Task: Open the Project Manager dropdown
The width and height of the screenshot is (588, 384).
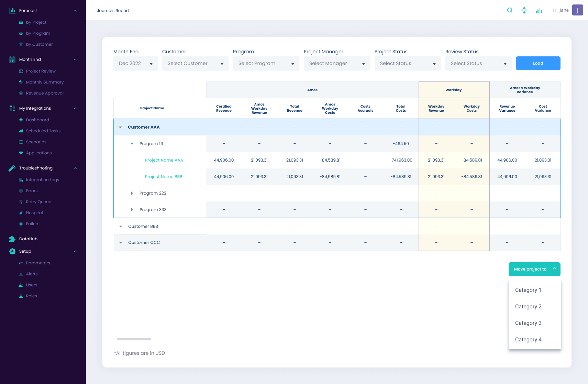Action: (337, 64)
